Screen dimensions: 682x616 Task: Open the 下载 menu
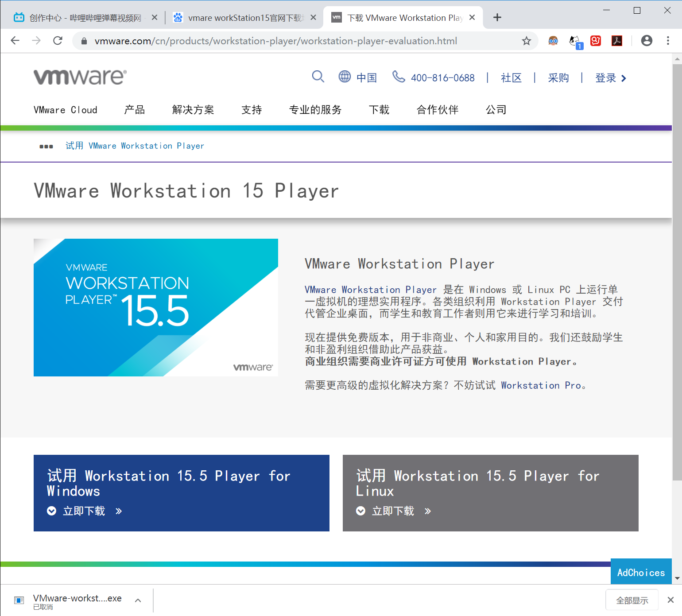pyautogui.click(x=379, y=110)
